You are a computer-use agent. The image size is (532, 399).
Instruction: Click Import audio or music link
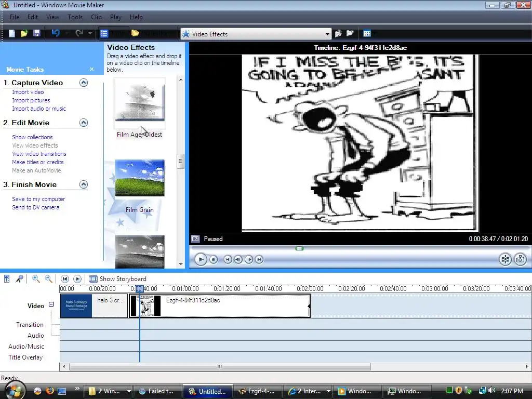[39, 109]
